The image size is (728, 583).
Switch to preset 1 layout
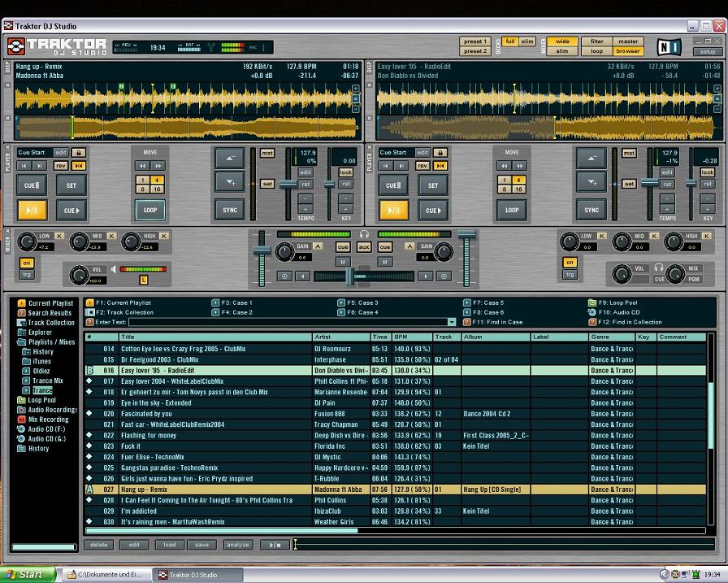(x=475, y=41)
